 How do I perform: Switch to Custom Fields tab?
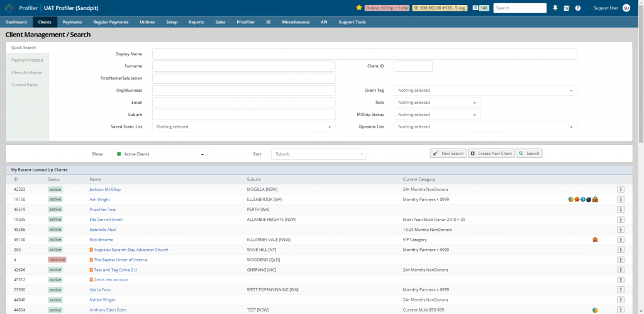click(25, 85)
